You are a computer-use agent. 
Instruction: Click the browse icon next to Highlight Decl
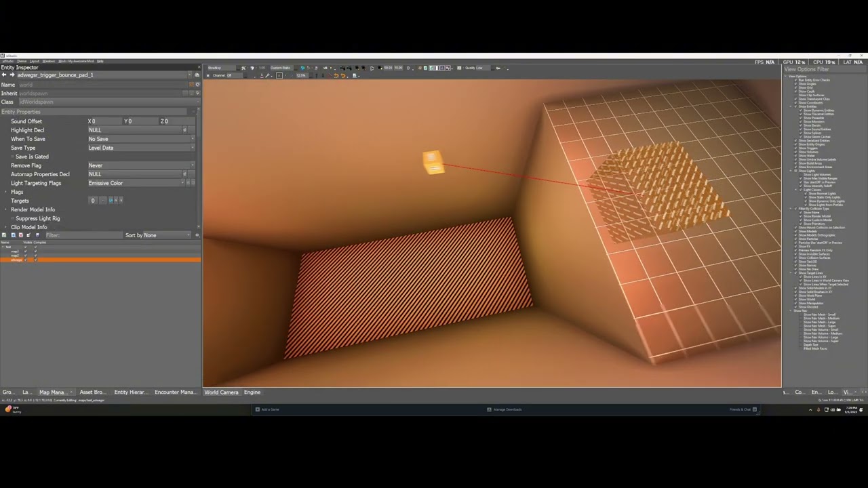tap(184, 130)
